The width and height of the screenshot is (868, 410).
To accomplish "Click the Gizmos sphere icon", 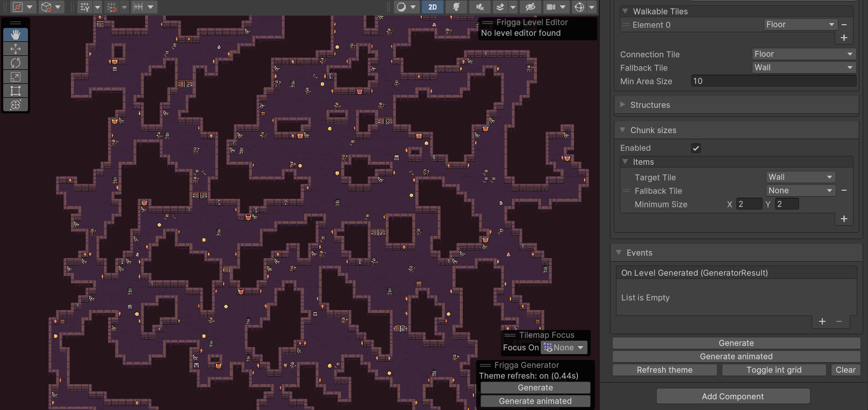I will pyautogui.click(x=579, y=7).
